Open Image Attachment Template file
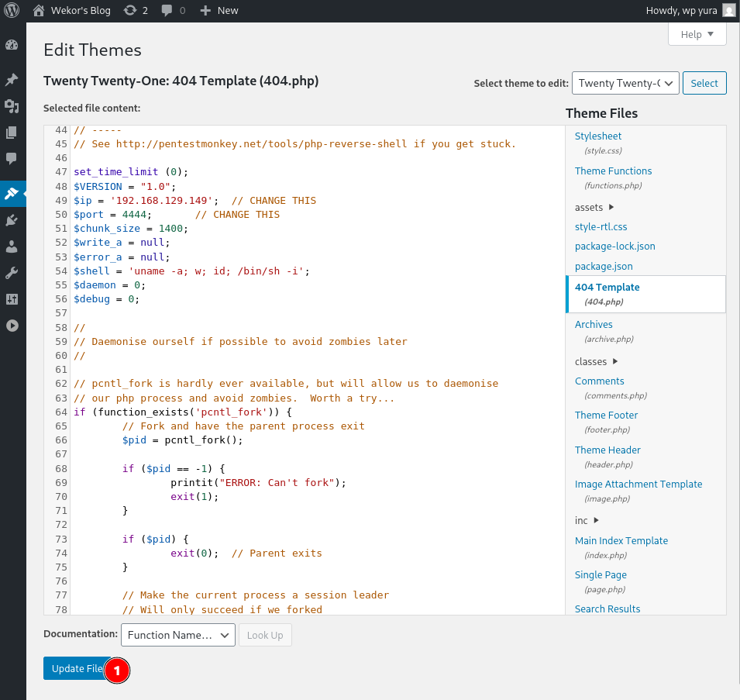The height and width of the screenshot is (700, 740). click(x=638, y=484)
